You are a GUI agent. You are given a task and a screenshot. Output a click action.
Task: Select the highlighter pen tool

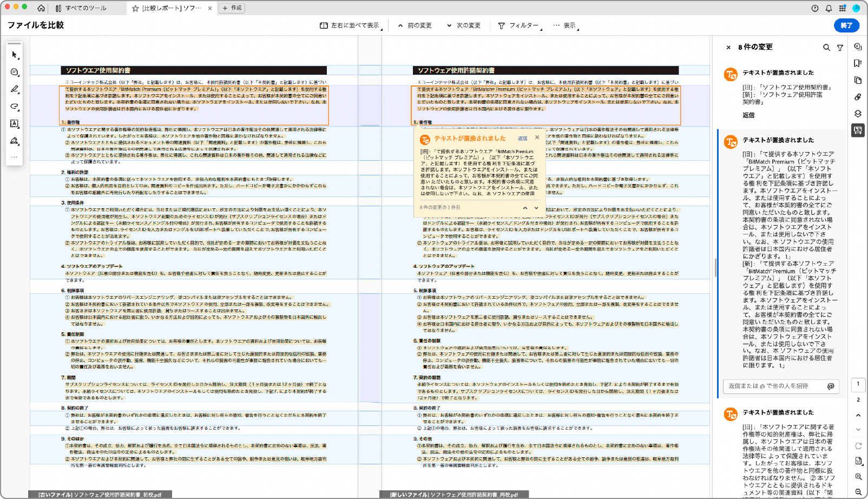click(15, 89)
